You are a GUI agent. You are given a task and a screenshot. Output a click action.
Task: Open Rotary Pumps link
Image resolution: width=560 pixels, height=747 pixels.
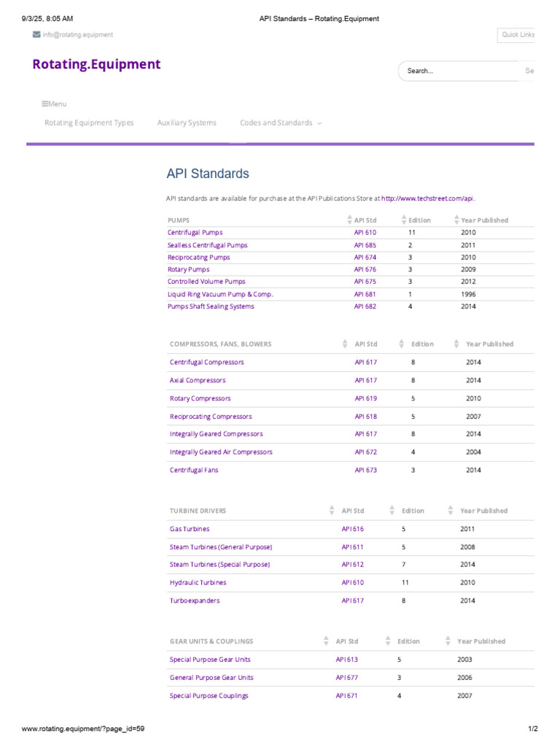pos(188,269)
